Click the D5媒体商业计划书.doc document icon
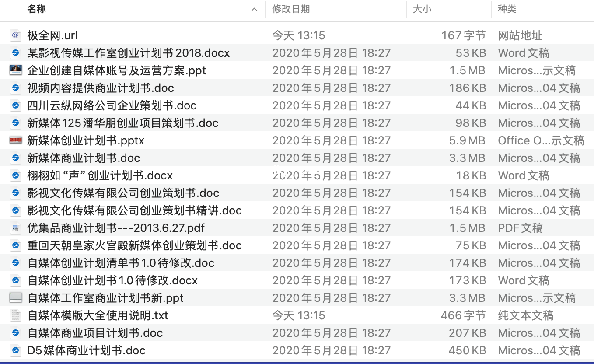The width and height of the screenshot is (594, 364). pyautogui.click(x=16, y=350)
